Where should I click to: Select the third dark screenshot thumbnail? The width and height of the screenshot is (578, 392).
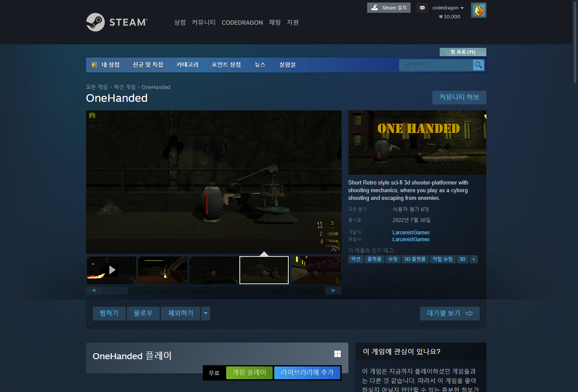point(213,270)
